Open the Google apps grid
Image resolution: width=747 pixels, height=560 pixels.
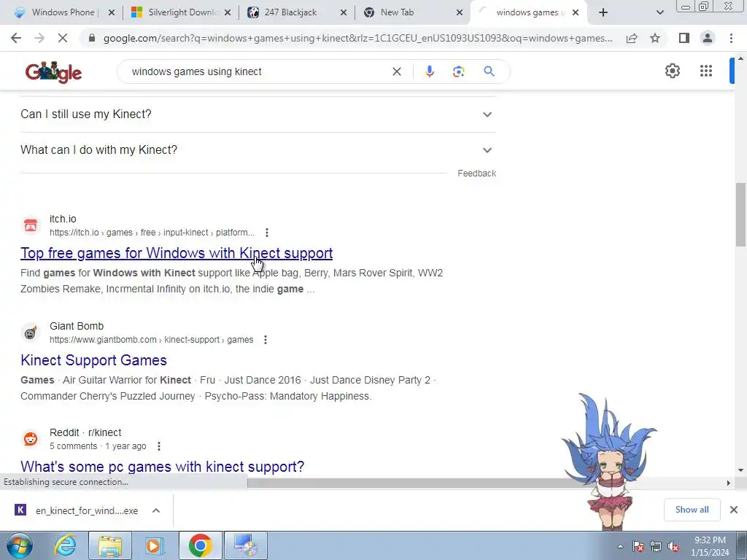(x=706, y=71)
